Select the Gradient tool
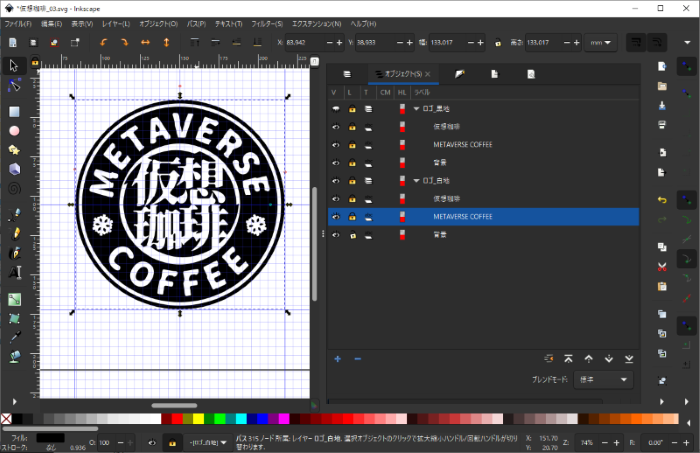 [14, 299]
